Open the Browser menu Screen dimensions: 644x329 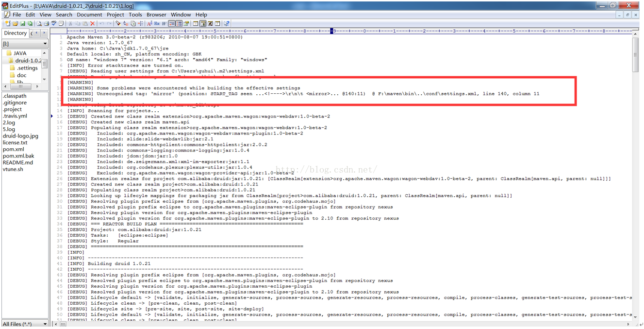click(x=156, y=15)
